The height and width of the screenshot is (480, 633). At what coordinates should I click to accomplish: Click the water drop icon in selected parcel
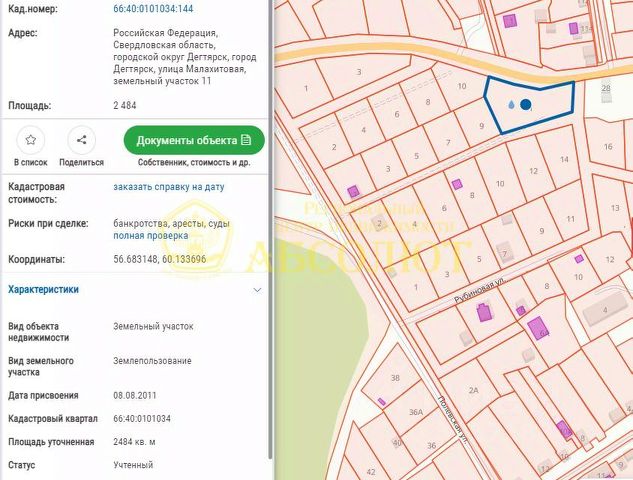tap(511, 105)
